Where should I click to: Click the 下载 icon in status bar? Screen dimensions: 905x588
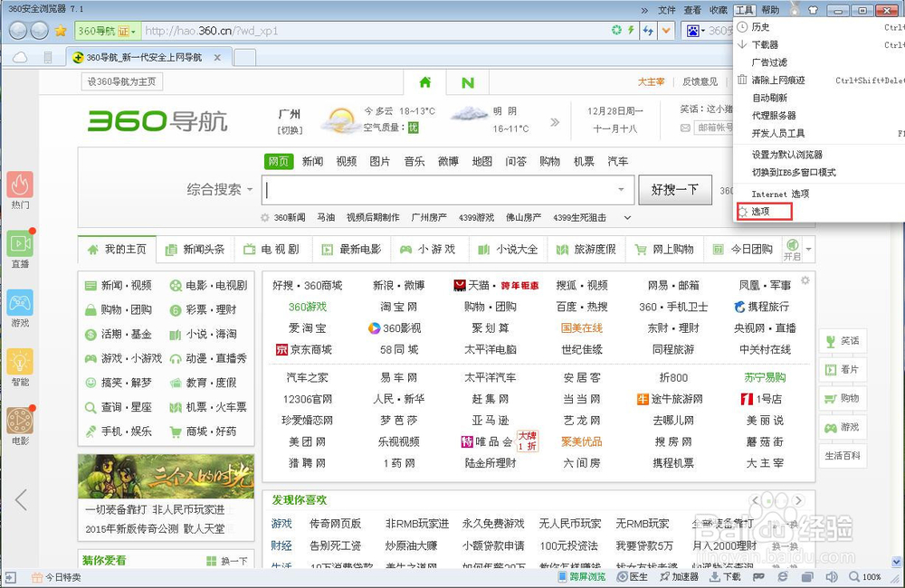725,576
